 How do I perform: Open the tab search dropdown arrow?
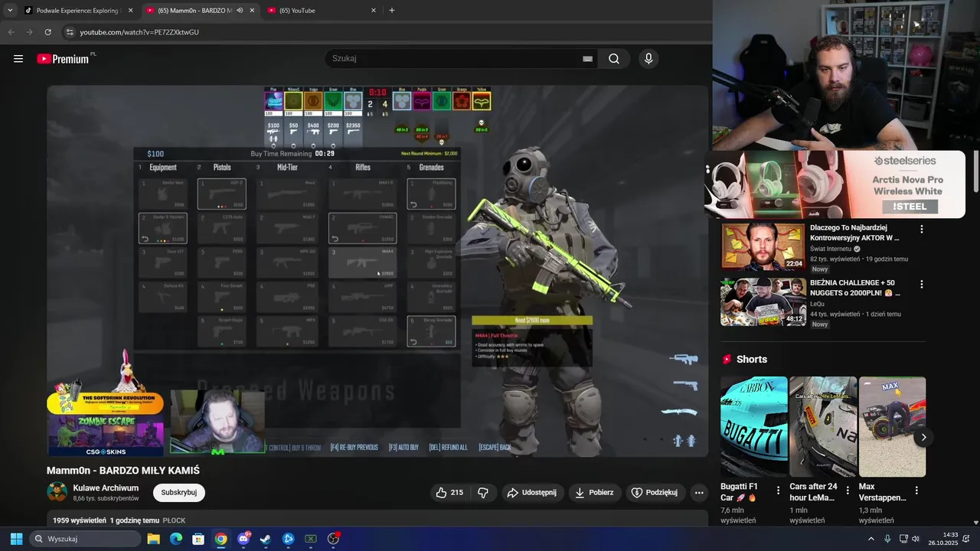pyautogui.click(x=9, y=11)
